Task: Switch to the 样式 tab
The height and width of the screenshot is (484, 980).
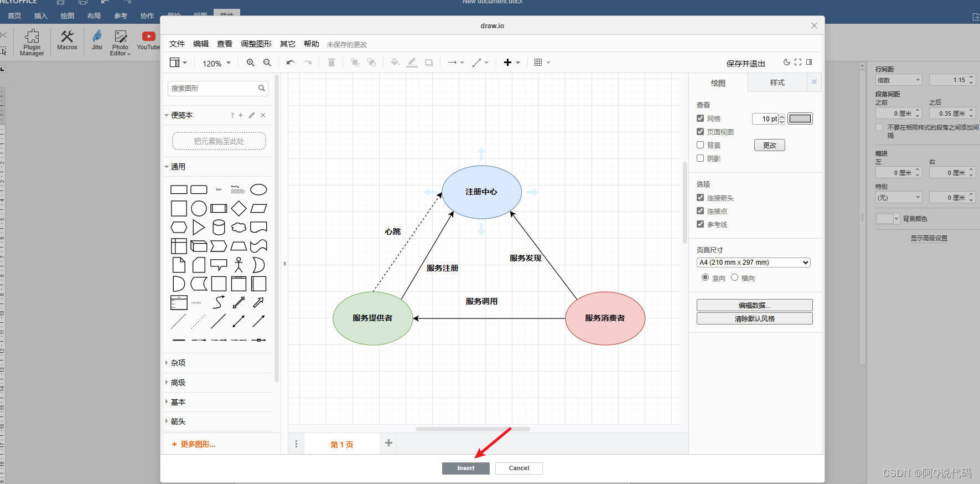Action: [777, 83]
